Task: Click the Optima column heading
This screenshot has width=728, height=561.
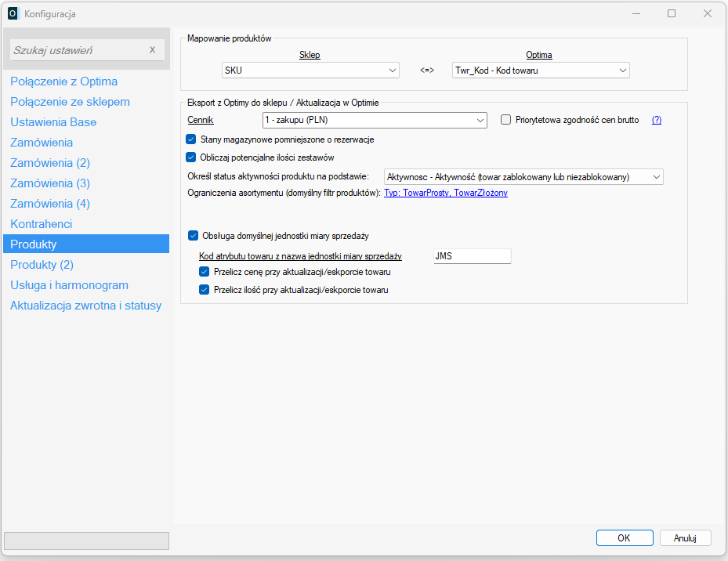Action: coord(539,55)
